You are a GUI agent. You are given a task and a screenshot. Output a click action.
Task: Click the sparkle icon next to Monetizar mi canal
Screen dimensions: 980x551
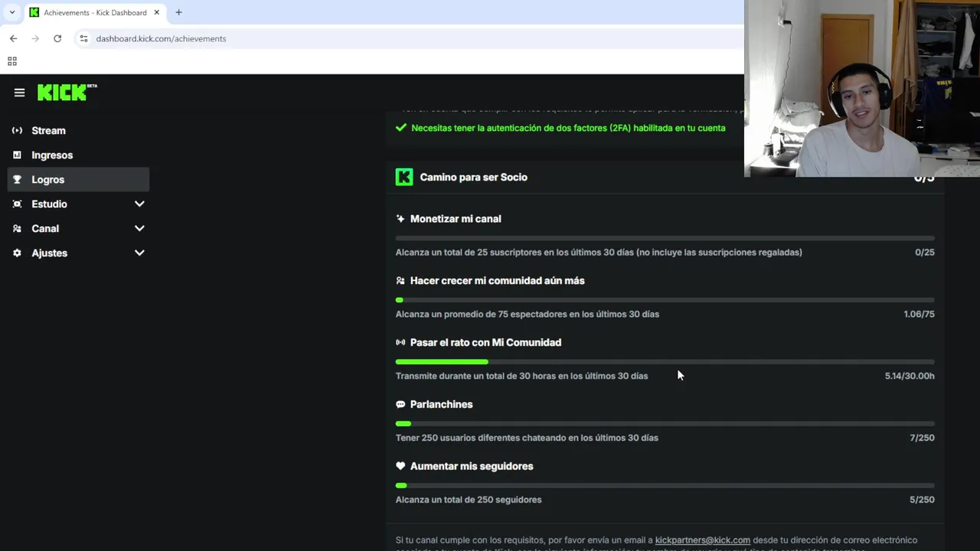pyautogui.click(x=400, y=219)
